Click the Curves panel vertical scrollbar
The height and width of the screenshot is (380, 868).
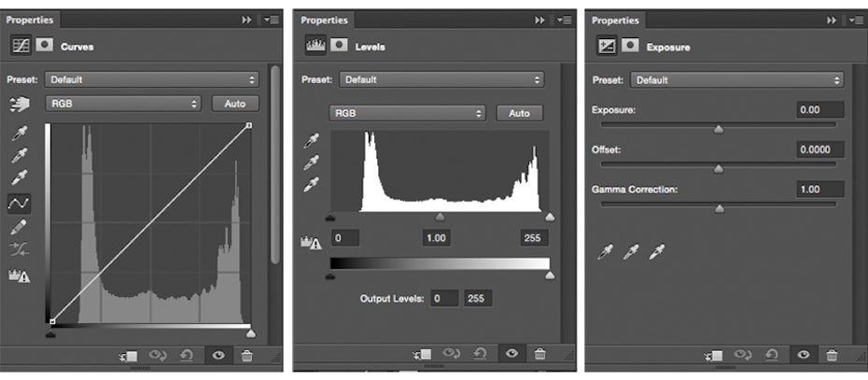(x=274, y=165)
